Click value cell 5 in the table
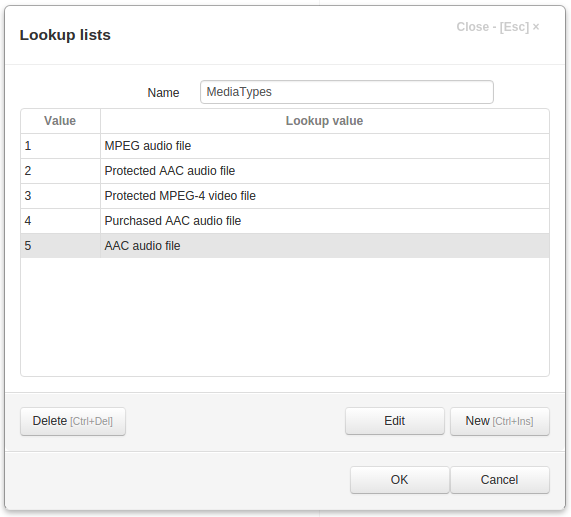Viewport: 571px width, 517px height. (x=60, y=246)
